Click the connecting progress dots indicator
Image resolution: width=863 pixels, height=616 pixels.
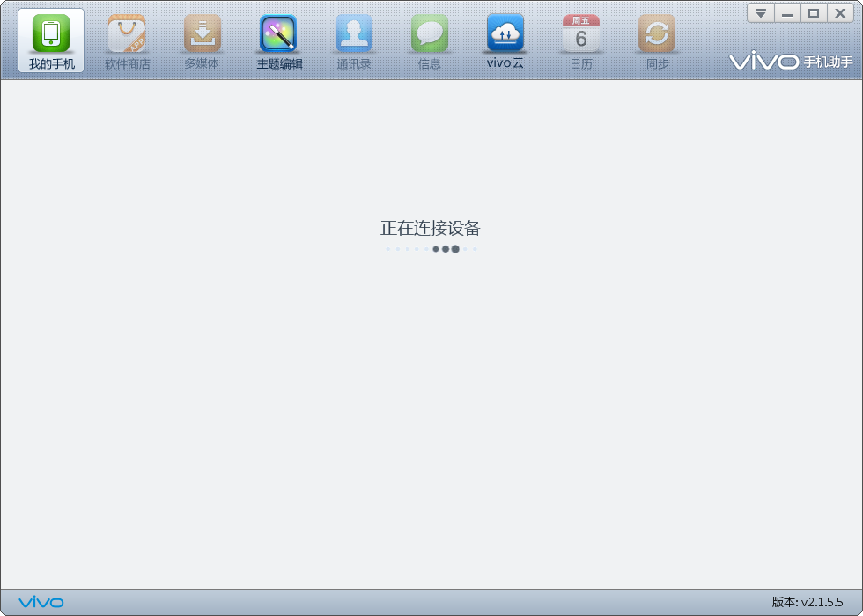click(431, 249)
